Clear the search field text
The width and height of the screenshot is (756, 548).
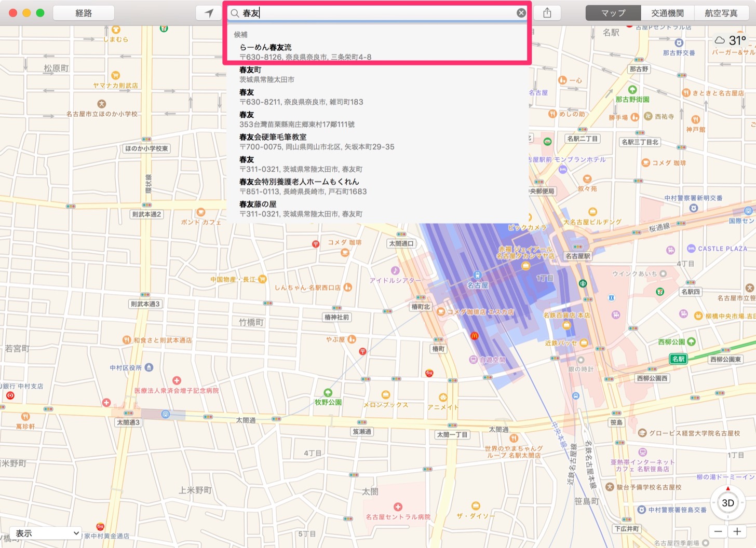click(521, 13)
